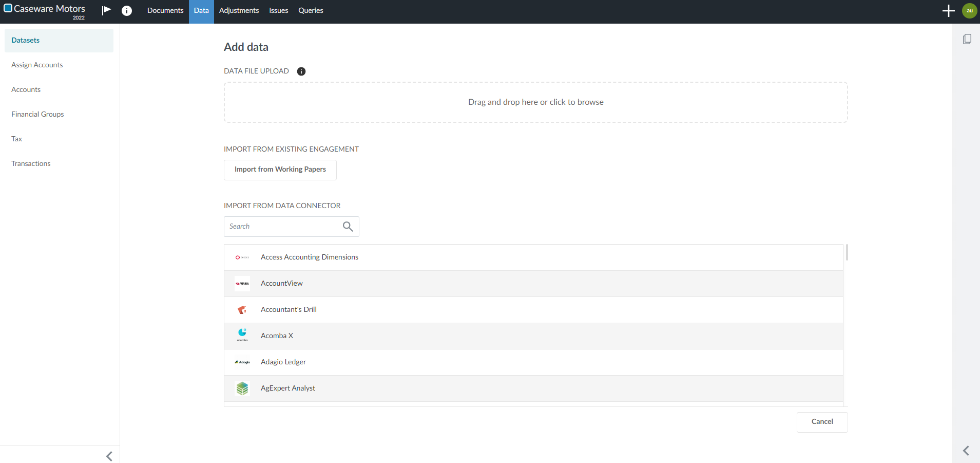
Task: Go to the Queries tab
Action: pos(311,11)
